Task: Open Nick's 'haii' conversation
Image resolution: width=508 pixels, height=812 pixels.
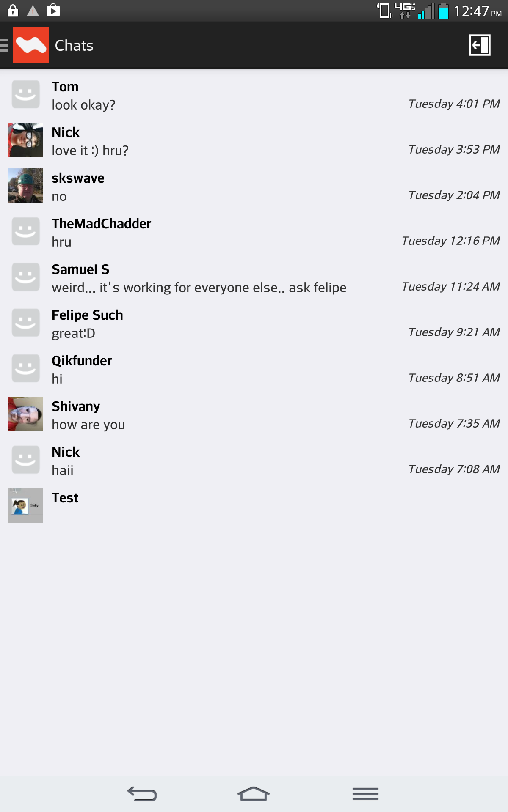Action: pyautogui.click(x=254, y=460)
